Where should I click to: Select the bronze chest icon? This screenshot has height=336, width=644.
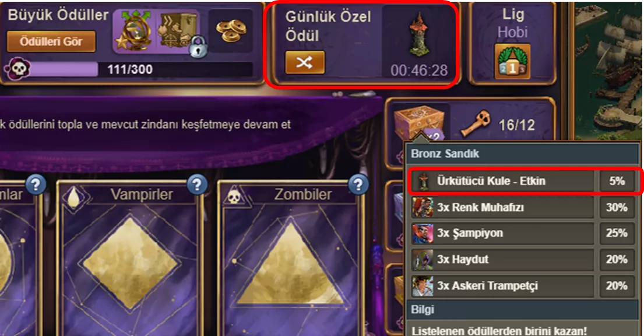(x=419, y=124)
